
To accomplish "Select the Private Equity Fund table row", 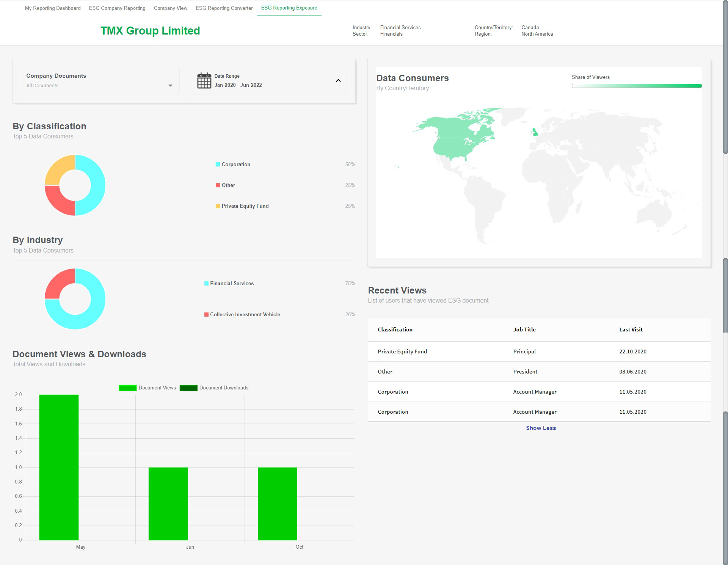I will coord(539,352).
